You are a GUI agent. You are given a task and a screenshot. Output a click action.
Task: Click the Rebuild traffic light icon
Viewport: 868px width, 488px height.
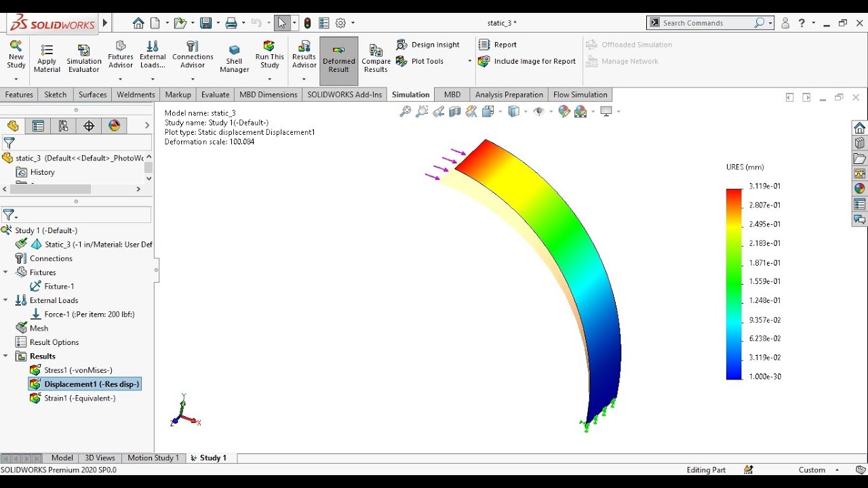point(308,23)
